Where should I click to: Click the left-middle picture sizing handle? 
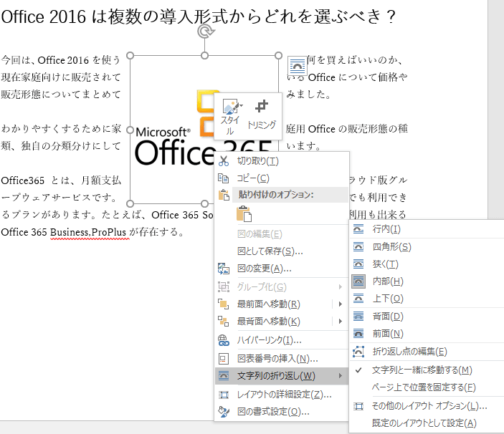(x=130, y=130)
